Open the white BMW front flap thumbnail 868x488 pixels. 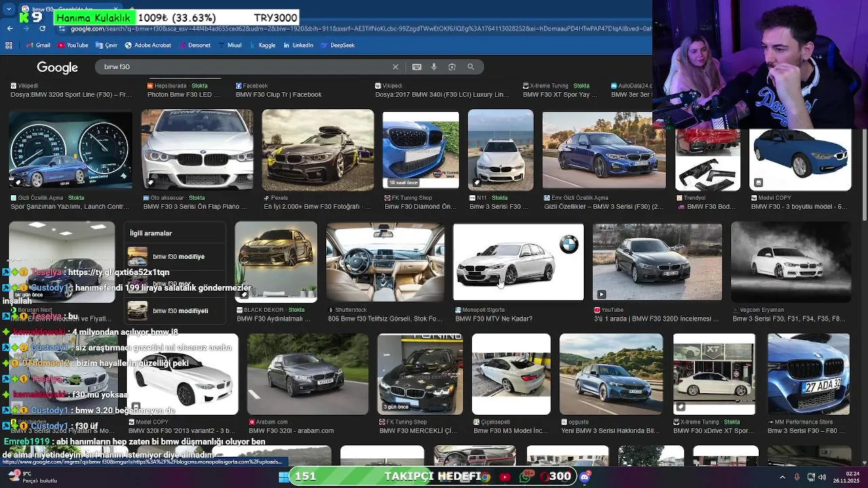click(x=197, y=150)
